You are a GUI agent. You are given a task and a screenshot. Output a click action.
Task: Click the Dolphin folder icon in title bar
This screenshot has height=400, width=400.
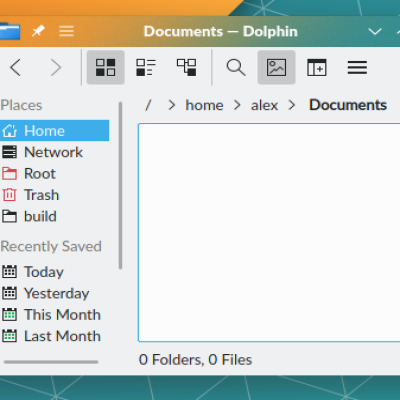point(10,31)
